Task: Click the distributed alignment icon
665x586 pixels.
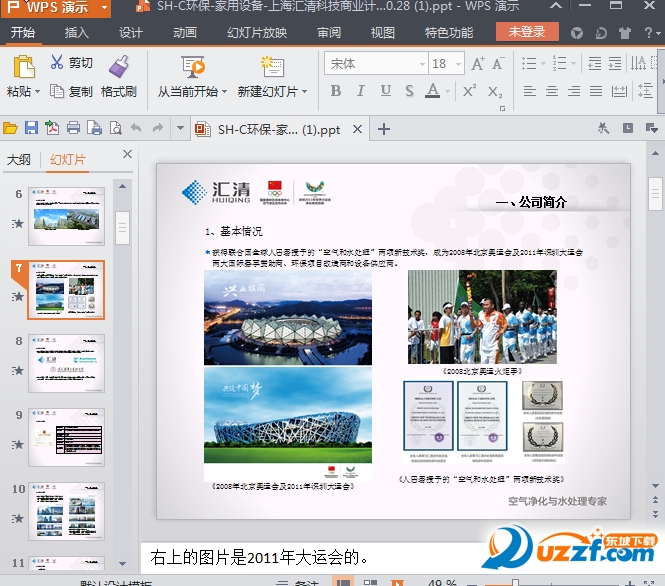Action: click(619, 91)
